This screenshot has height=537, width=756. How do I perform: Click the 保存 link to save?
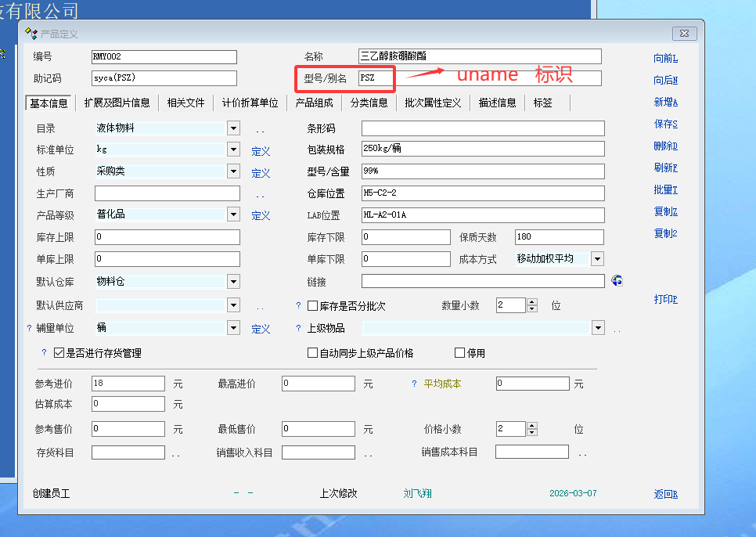pyautogui.click(x=665, y=124)
